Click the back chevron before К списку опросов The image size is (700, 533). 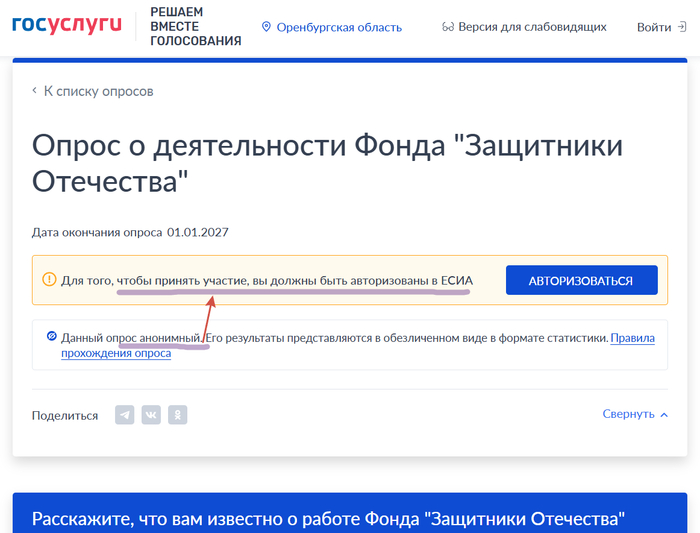pos(35,91)
